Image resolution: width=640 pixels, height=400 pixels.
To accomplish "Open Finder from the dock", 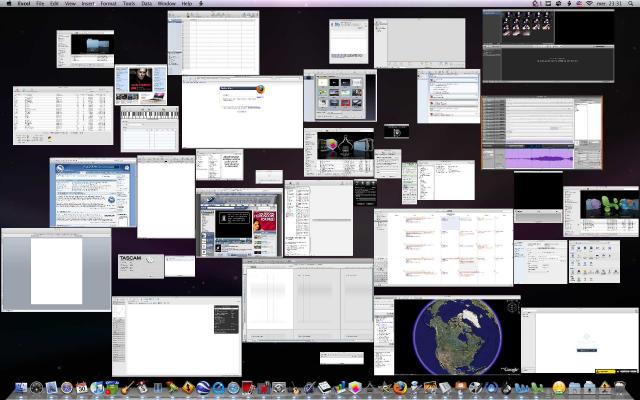I will click(21, 388).
